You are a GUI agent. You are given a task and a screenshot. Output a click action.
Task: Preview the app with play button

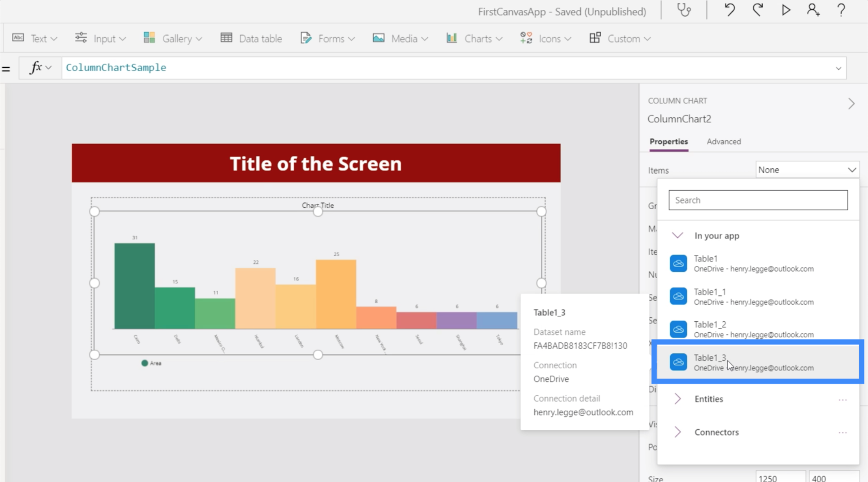(786, 10)
